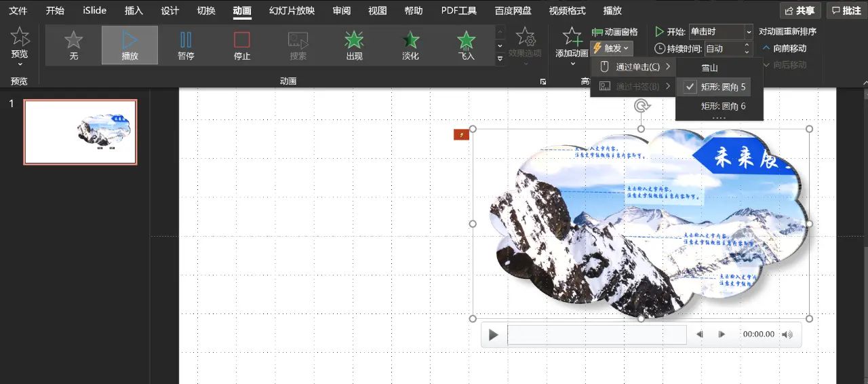Open the Animation Pane (动画窗格)

[x=614, y=32]
